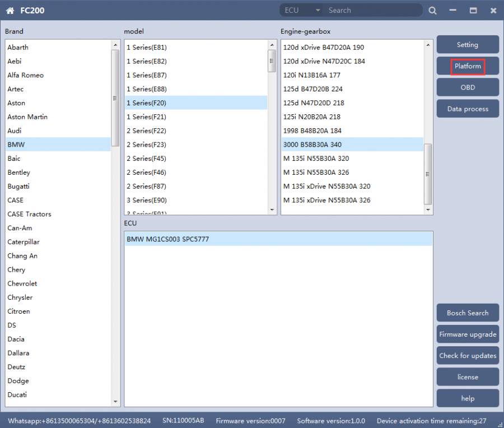Select 2 Series(F22) model
Image resolution: width=504 pixels, height=428 pixels.
pos(146,131)
